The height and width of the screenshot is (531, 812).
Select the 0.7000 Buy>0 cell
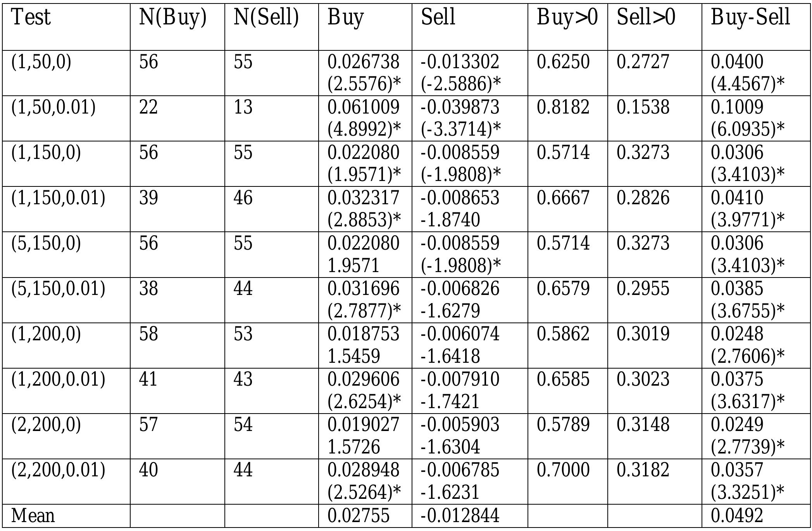click(563, 470)
